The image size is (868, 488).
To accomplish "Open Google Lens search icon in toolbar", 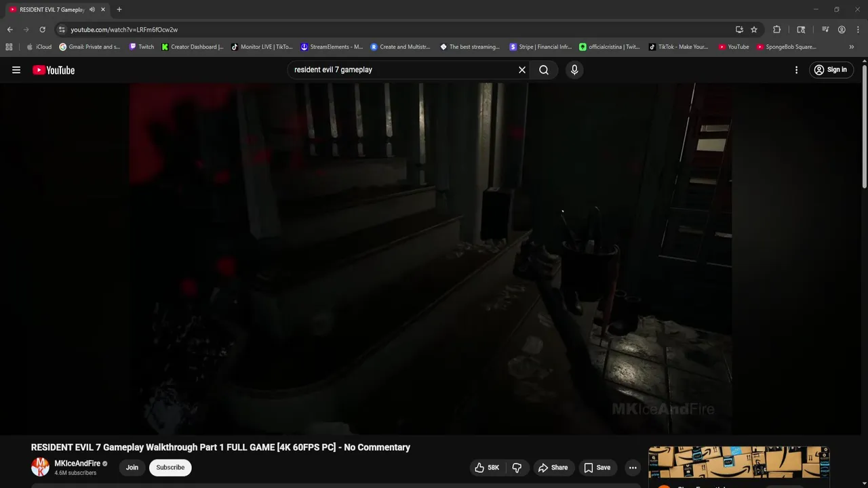I will coord(801,30).
